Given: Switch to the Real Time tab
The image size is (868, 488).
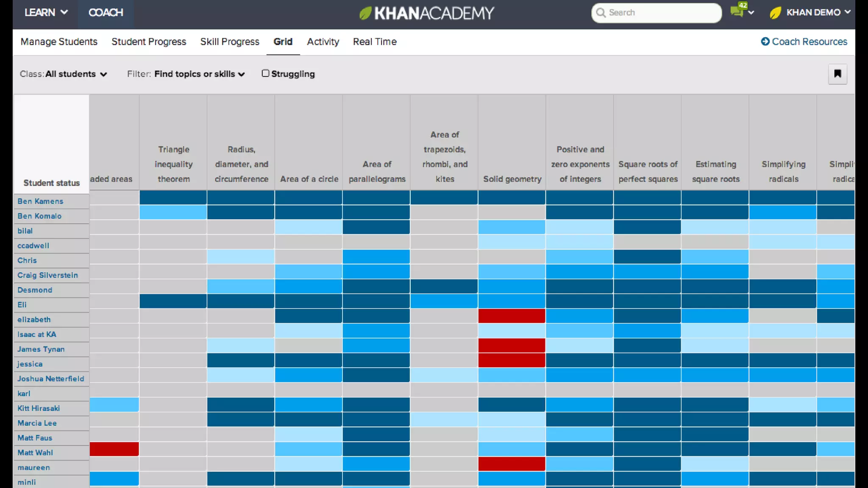Looking at the screenshot, I should [375, 42].
